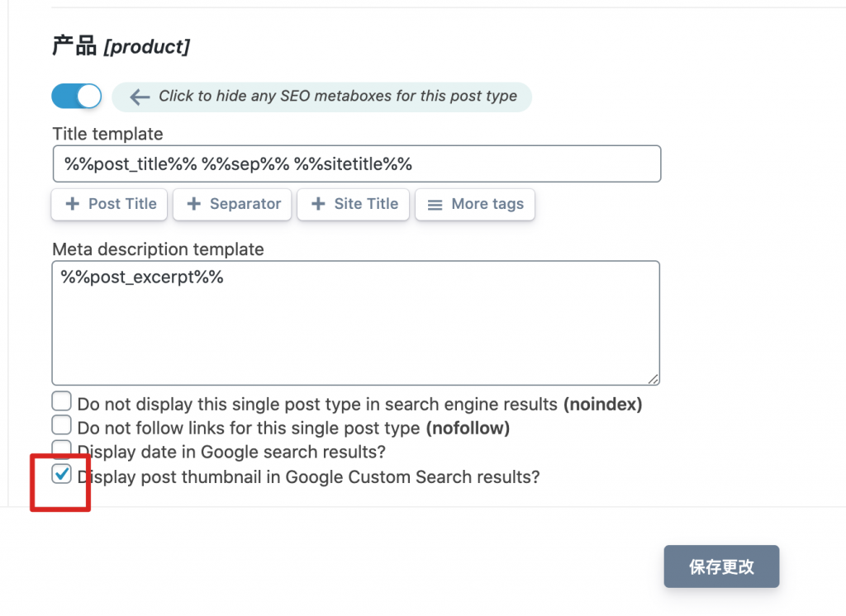Screen dimensions: 846x616
Task: Open the More tags list
Action: coord(475,204)
